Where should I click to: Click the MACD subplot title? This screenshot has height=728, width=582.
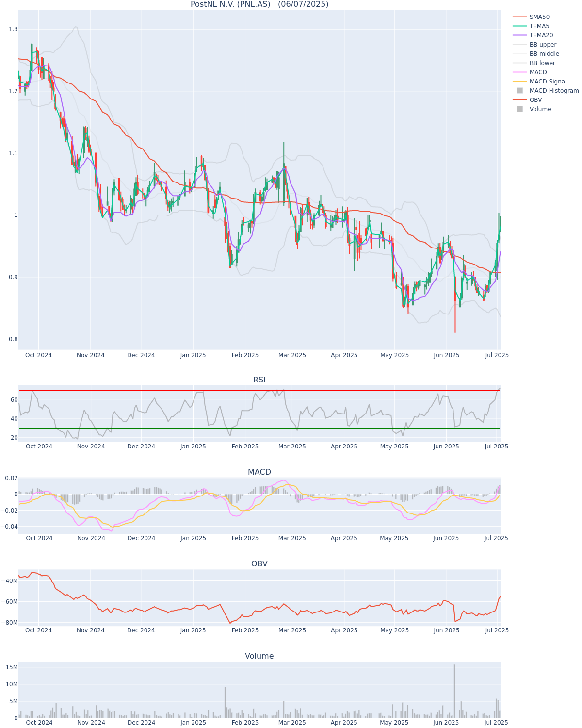click(x=259, y=472)
